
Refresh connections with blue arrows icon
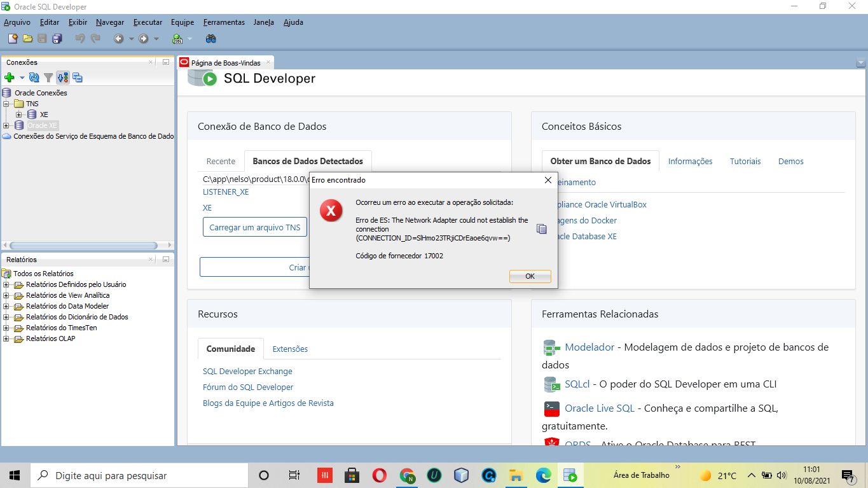pyautogui.click(x=34, y=78)
